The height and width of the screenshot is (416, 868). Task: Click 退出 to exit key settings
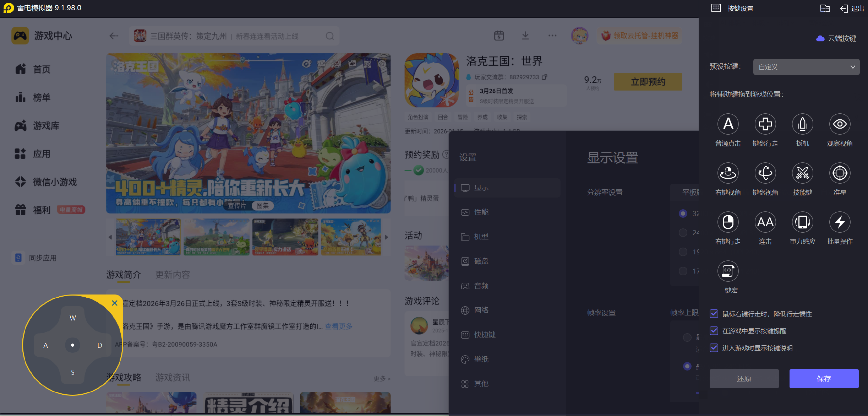[x=852, y=8]
